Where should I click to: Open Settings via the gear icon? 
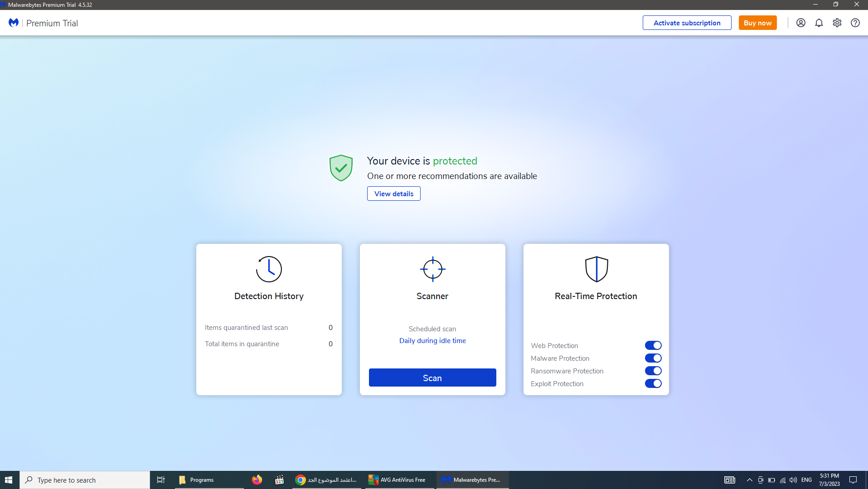coord(837,23)
